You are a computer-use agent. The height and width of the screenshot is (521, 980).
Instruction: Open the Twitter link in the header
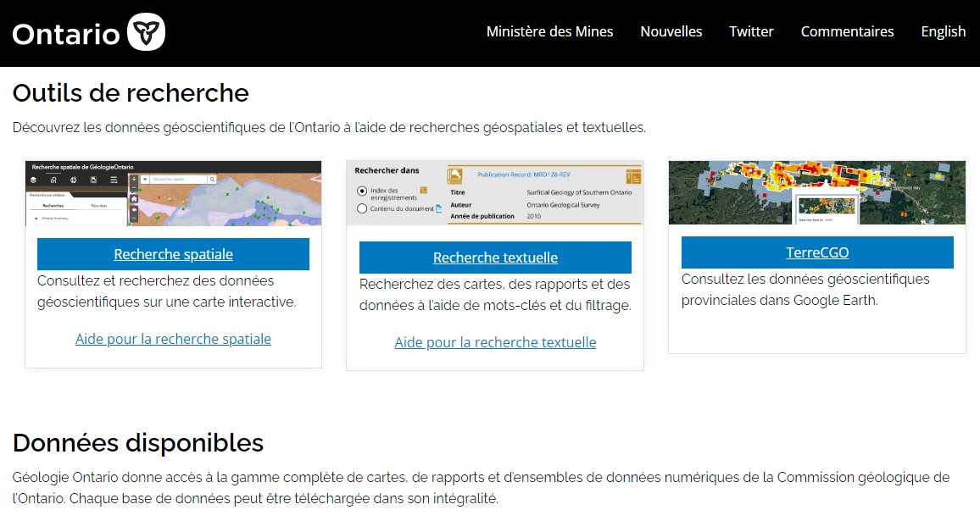pos(751,31)
